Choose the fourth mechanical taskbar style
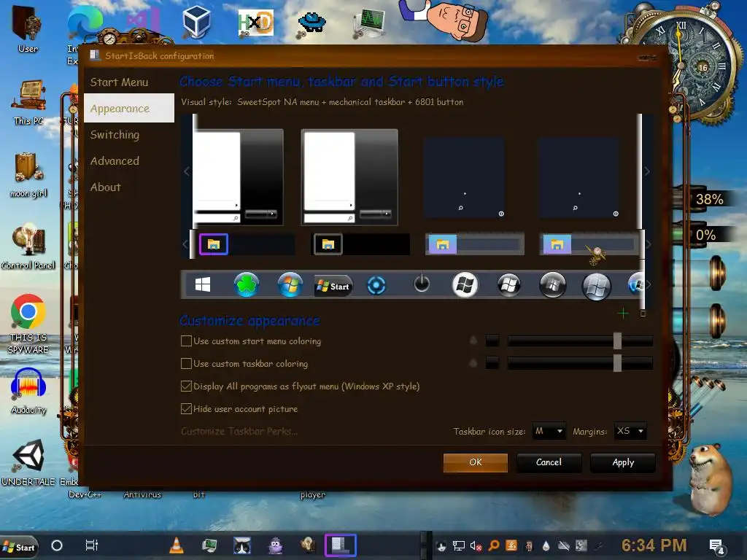The image size is (747, 560). click(x=589, y=244)
